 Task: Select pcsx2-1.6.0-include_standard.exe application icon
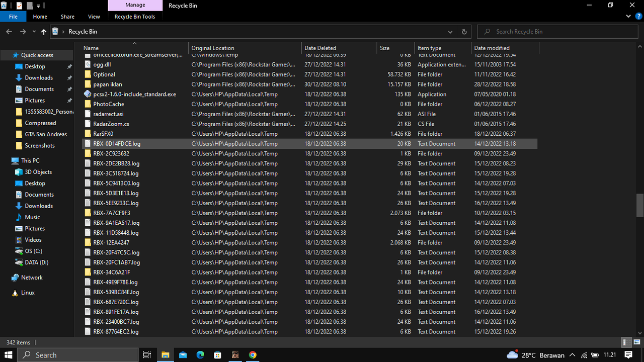88,94
